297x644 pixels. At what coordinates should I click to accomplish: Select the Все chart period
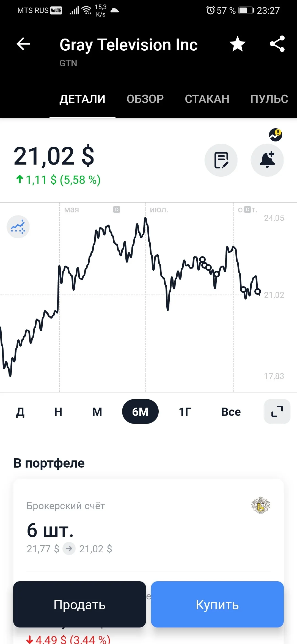pyautogui.click(x=231, y=412)
